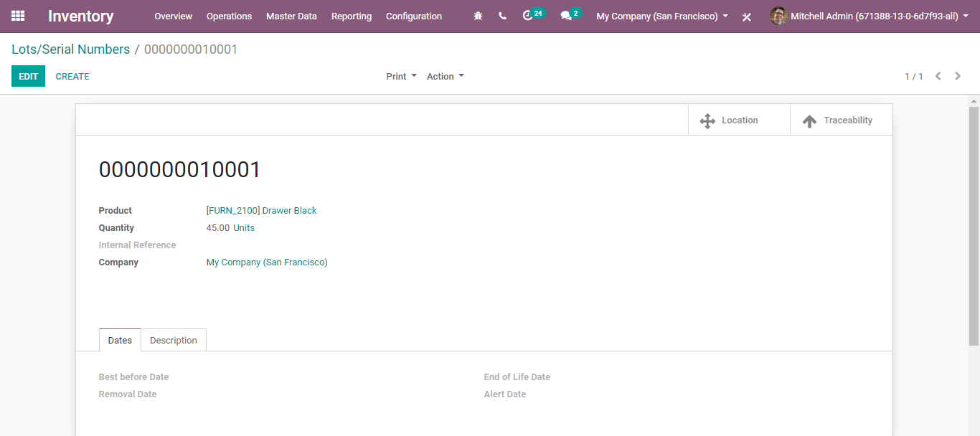
Task: Go to previous record arrow
Action: (938, 76)
